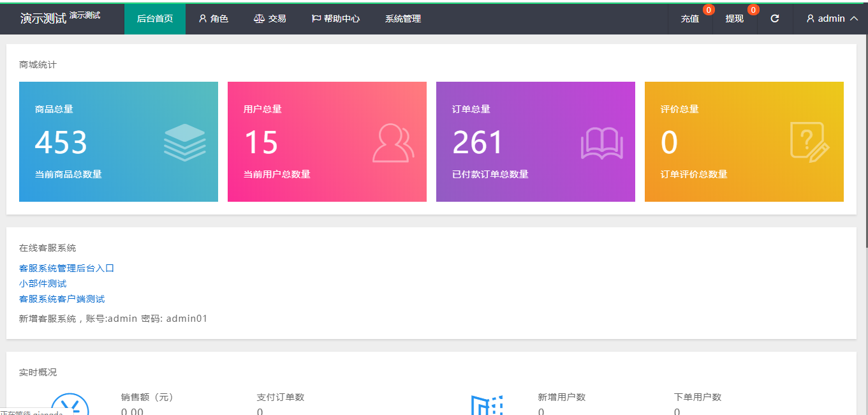Open the 交易 menu

tap(270, 19)
